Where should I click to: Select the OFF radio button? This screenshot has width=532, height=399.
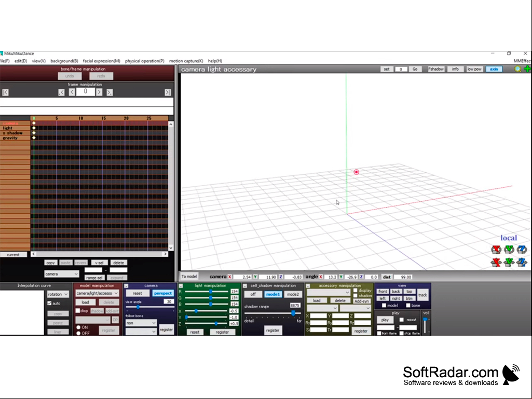[x=78, y=334]
